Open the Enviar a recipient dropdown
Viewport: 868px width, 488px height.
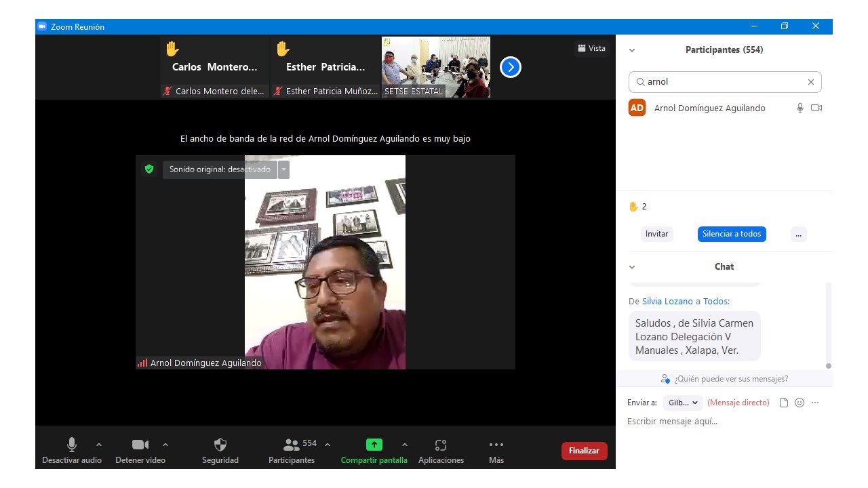pos(683,403)
